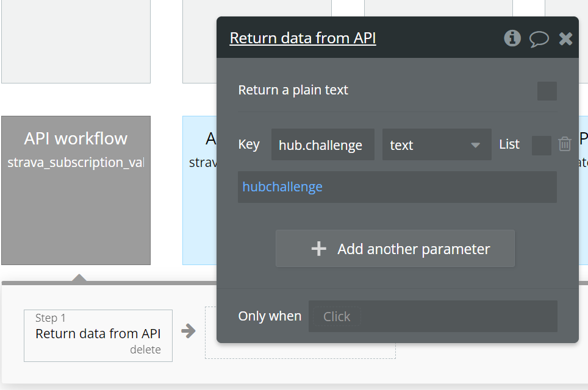Click the hub.challenge key input field
The width and height of the screenshot is (588, 390).
(x=323, y=145)
